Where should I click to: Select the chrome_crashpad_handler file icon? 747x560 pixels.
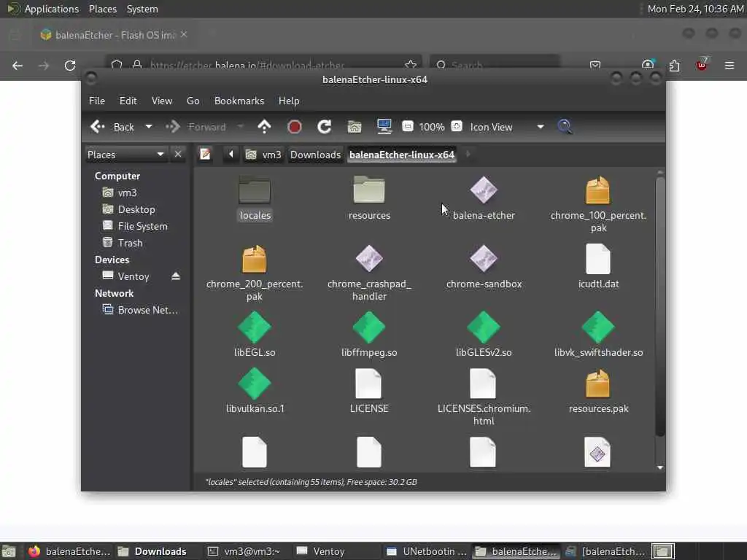tap(369, 259)
